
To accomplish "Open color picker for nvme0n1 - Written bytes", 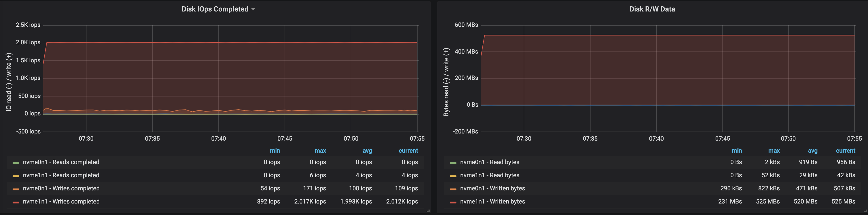I will (453, 189).
